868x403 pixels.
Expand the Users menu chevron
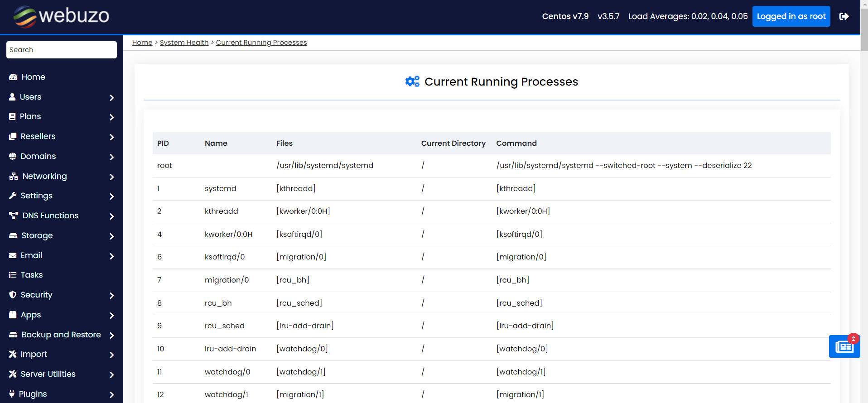[x=111, y=97]
